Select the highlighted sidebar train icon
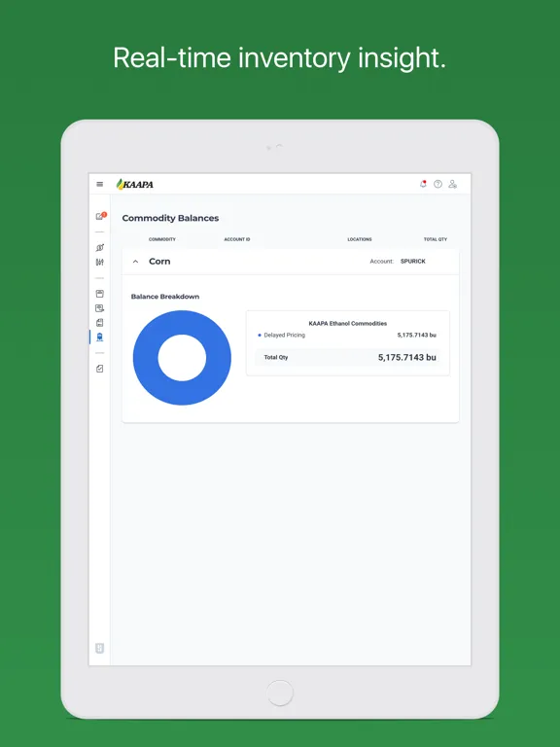This screenshot has width=560, height=747. click(x=99, y=338)
